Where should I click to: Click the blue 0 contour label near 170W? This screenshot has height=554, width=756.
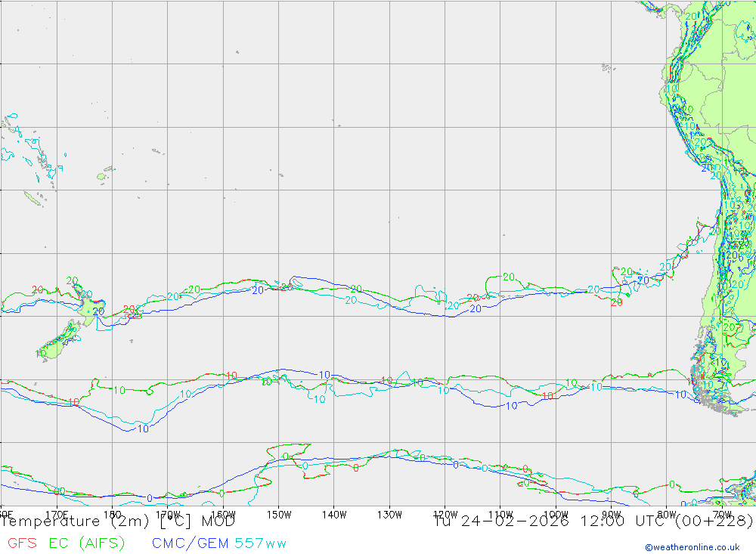pos(150,498)
